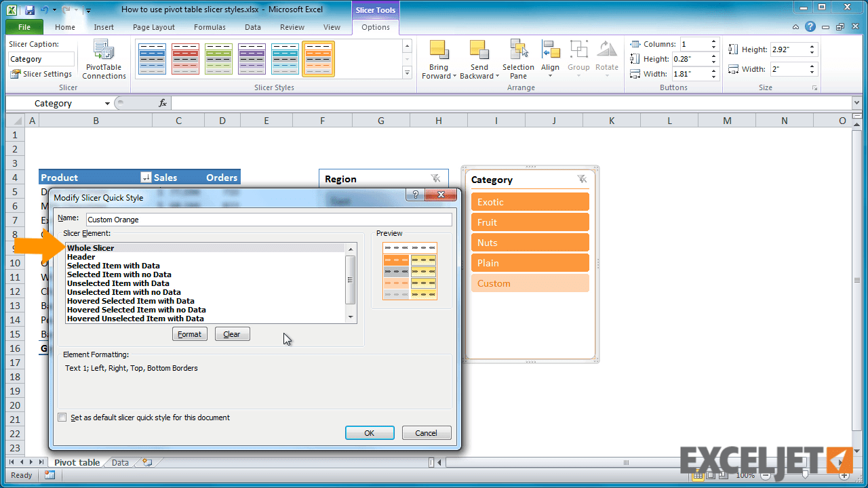Open the Name Box dropdown

click(x=107, y=103)
